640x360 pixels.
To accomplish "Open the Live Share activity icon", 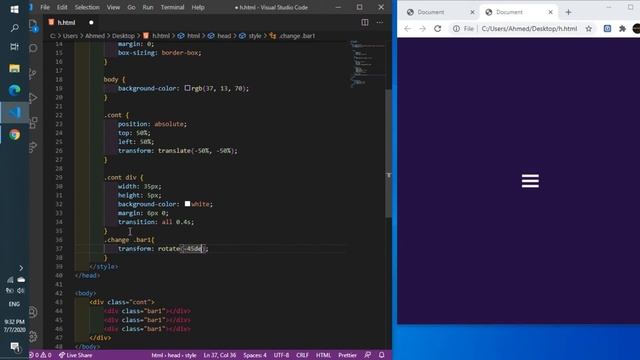I will tap(34, 147).
